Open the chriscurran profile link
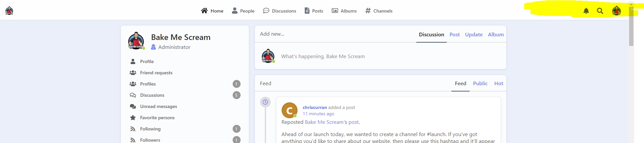 point(314,107)
